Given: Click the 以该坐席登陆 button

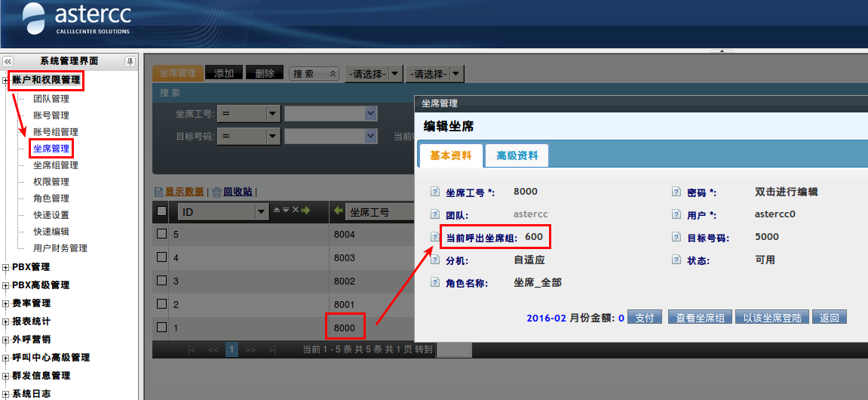Looking at the screenshot, I should click(771, 318).
